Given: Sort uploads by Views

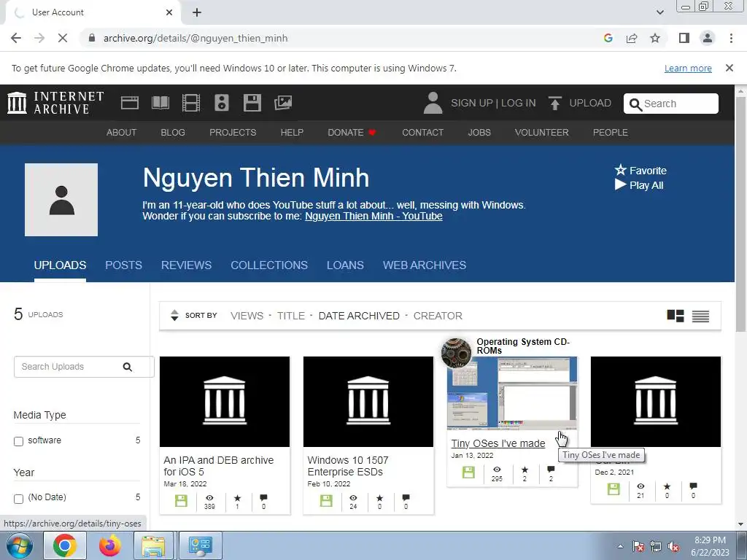Looking at the screenshot, I should coord(247,316).
